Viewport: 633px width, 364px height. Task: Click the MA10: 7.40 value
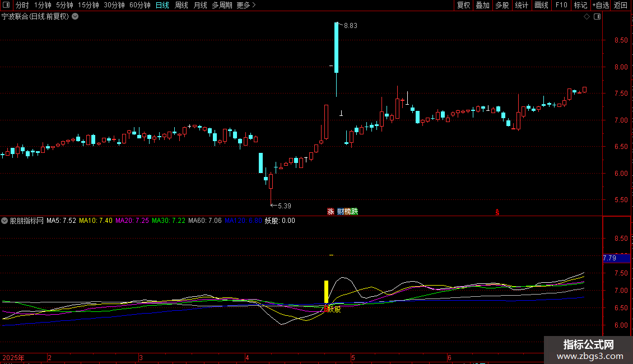[x=96, y=221]
